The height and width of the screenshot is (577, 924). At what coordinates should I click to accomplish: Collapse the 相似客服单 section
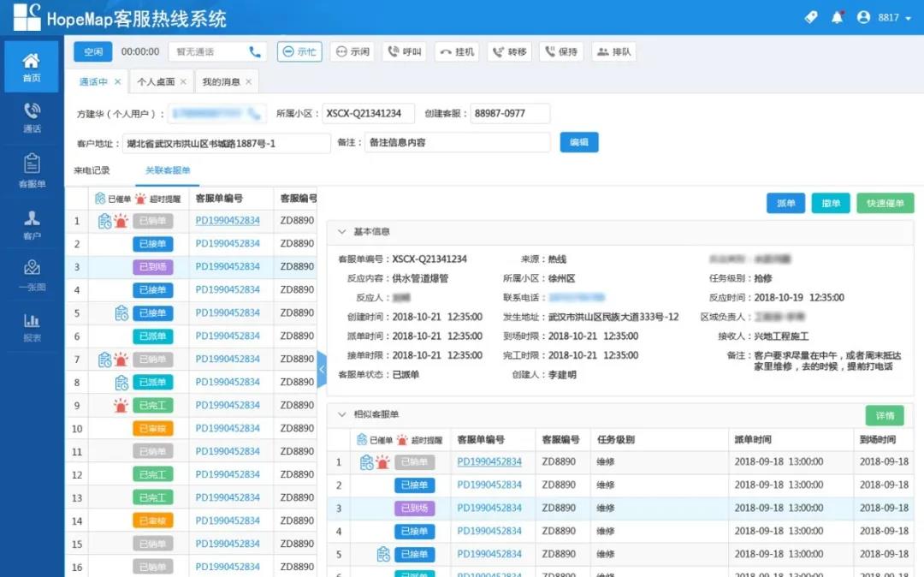[x=341, y=414]
